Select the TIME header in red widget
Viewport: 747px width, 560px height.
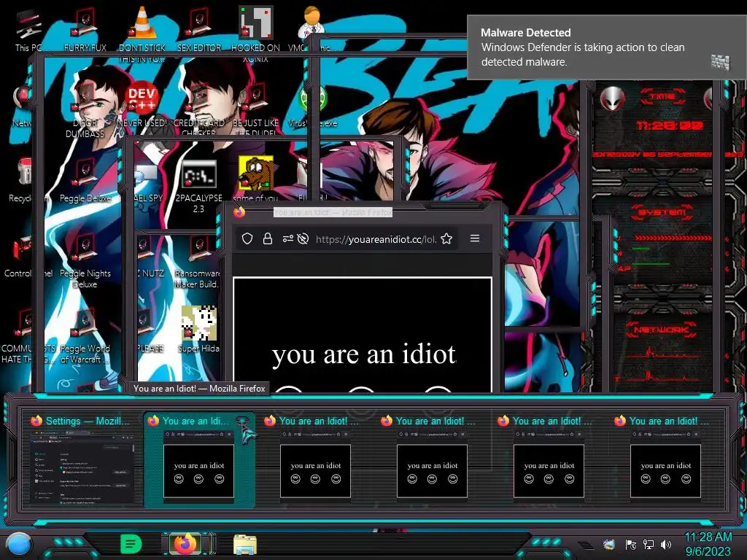click(x=662, y=96)
